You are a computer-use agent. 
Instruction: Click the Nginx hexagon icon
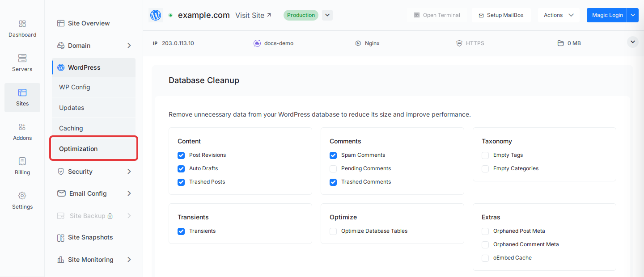pyautogui.click(x=358, y=43)
